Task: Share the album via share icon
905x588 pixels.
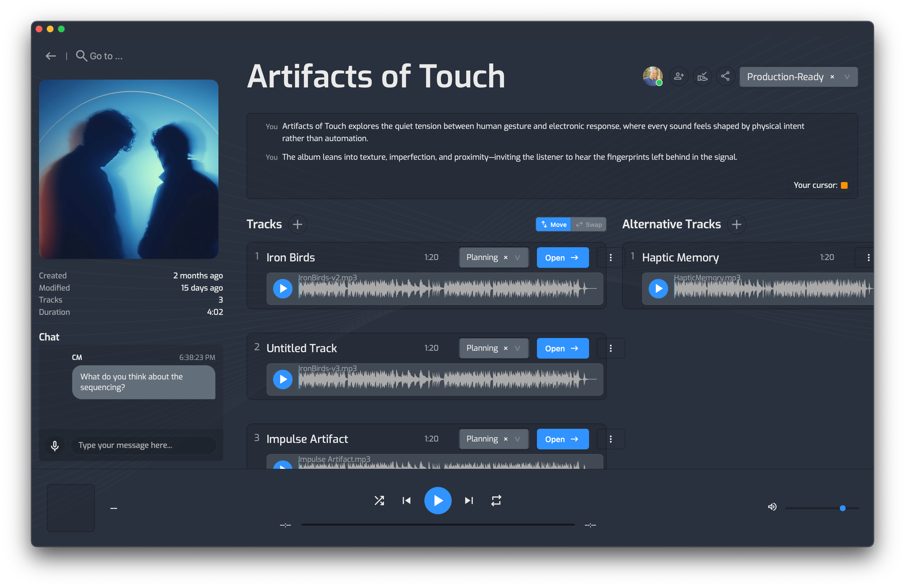Action: tap(726, 76)
